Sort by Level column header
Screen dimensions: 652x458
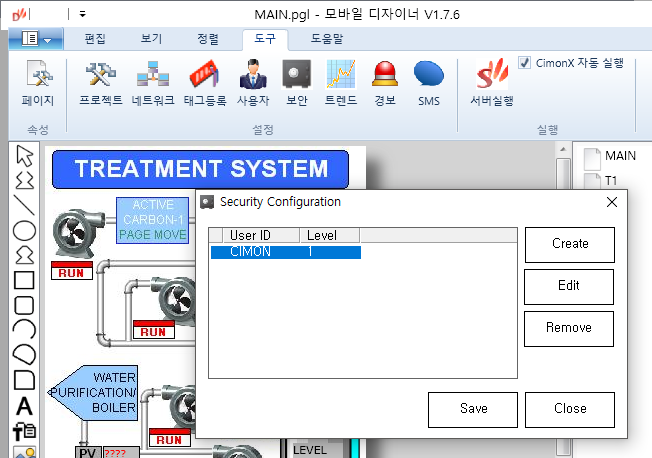coord(330,235)
